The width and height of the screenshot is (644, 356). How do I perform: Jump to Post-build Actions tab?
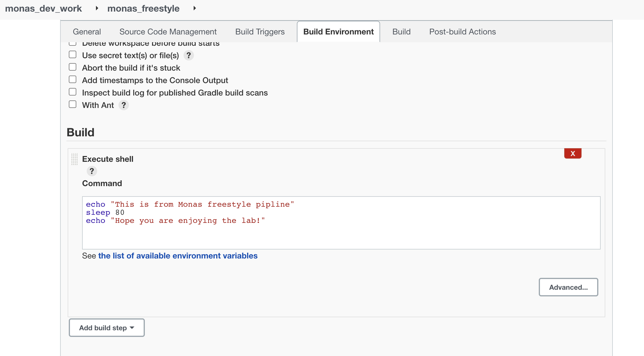(x=462, y=32)
